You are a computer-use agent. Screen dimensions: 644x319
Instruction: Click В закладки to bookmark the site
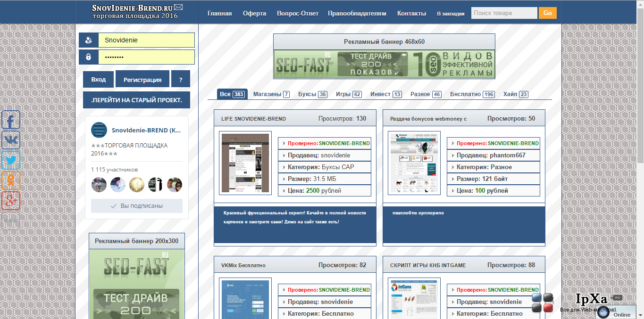click(451, 14)
